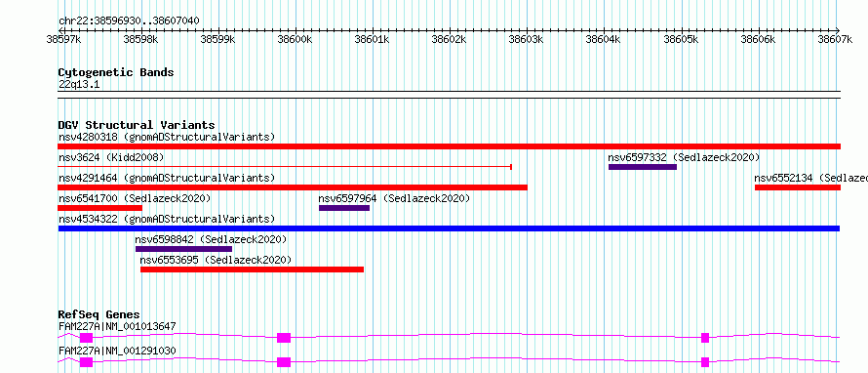Open the nsv4534322 (gnomADStructuralVariants) label
The height and width of the screenshot is (373, 868).
(x=167, y=219)
